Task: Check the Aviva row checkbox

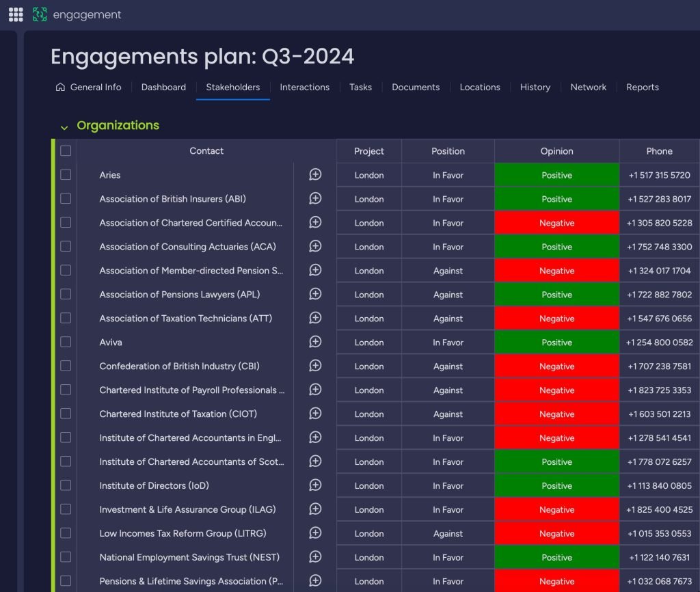Action: [66, 342]
